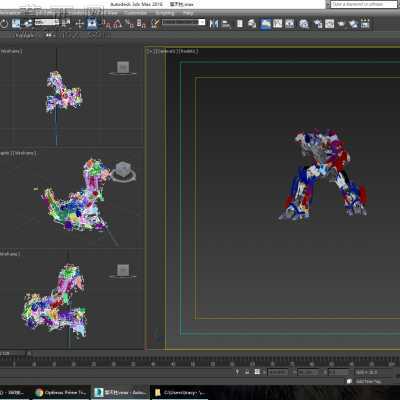This screenshot has height=400, width=400.
Task: Open the Schematic View
Action: 290,24
